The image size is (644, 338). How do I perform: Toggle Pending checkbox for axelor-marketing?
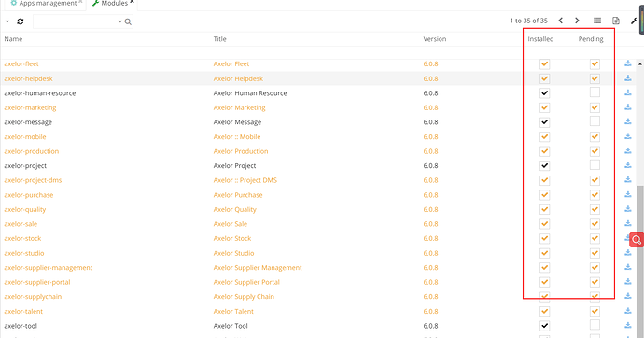coord(595,107)
